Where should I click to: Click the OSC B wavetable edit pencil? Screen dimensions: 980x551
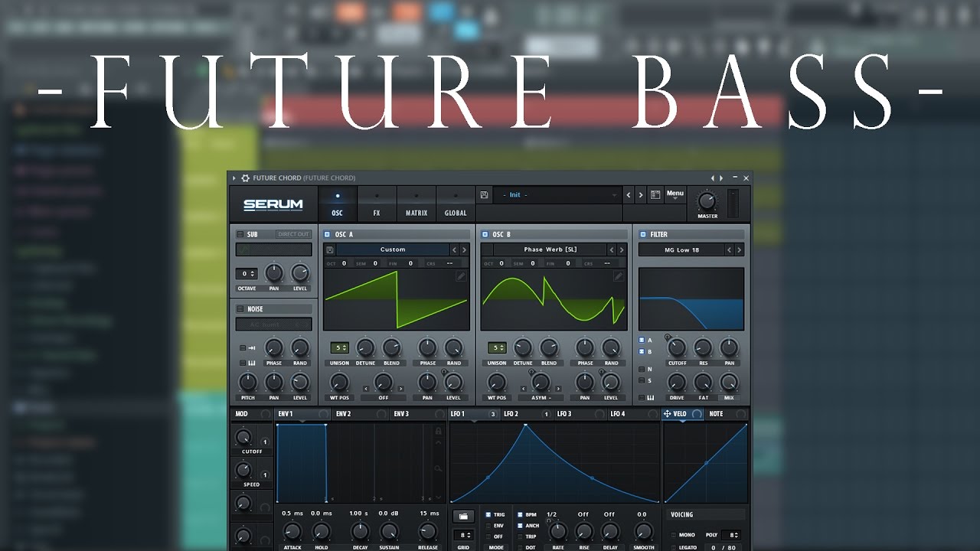click(x=618, y=276)
